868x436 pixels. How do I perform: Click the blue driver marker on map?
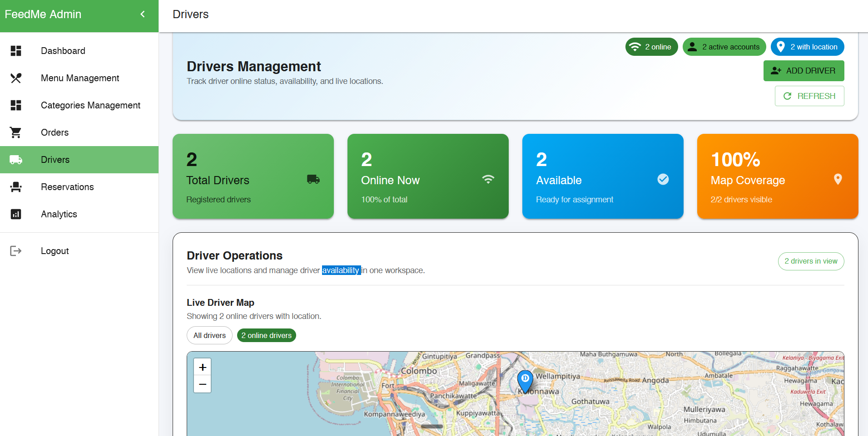click(525, 380)
